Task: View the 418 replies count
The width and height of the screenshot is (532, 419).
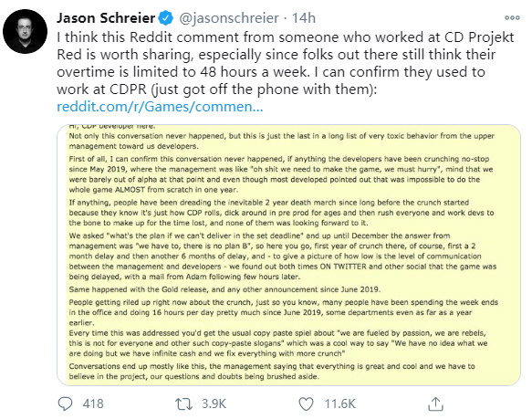Action: (93, 403)
